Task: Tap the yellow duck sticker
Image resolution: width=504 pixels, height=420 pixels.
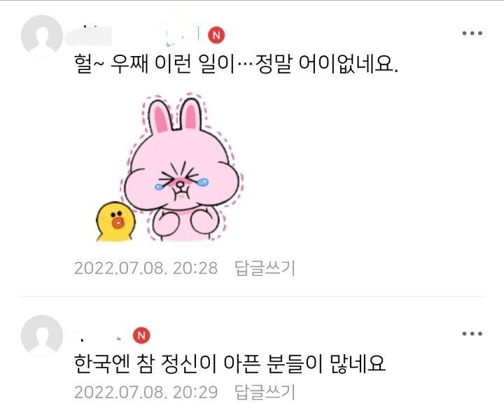Action: pos(115,222)
